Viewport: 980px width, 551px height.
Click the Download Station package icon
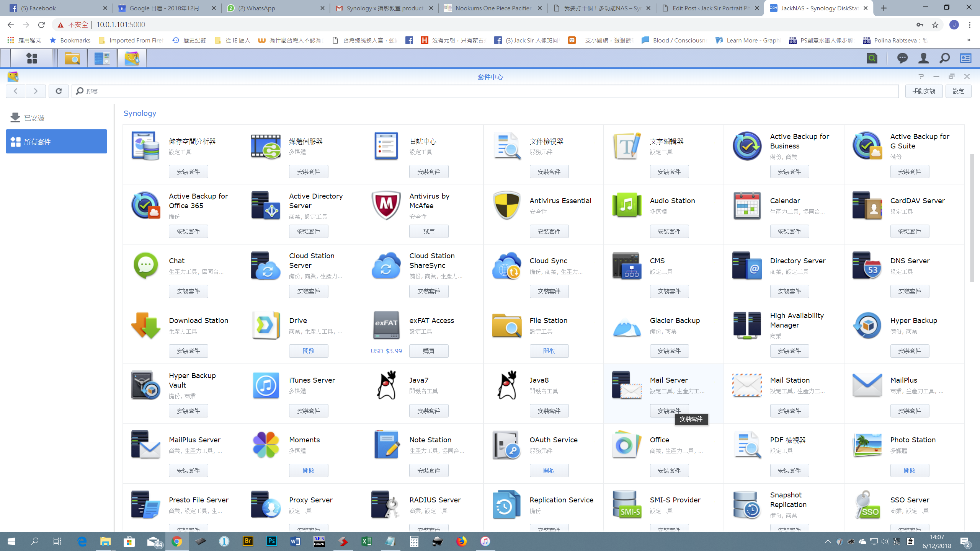[x=145, y=325]
